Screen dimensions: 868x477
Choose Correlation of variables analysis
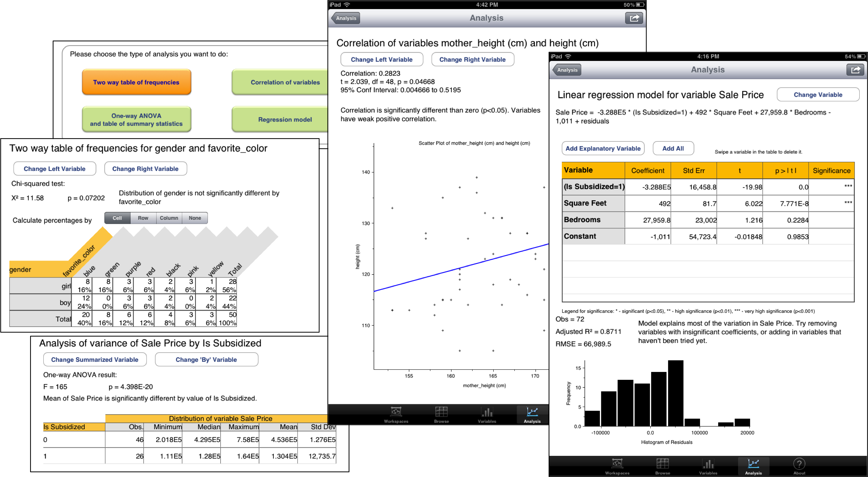click(280, 82)
